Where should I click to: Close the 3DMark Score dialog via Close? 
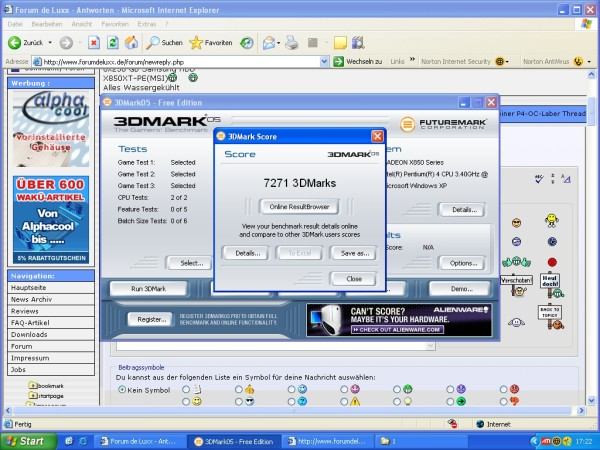[354, 279]
